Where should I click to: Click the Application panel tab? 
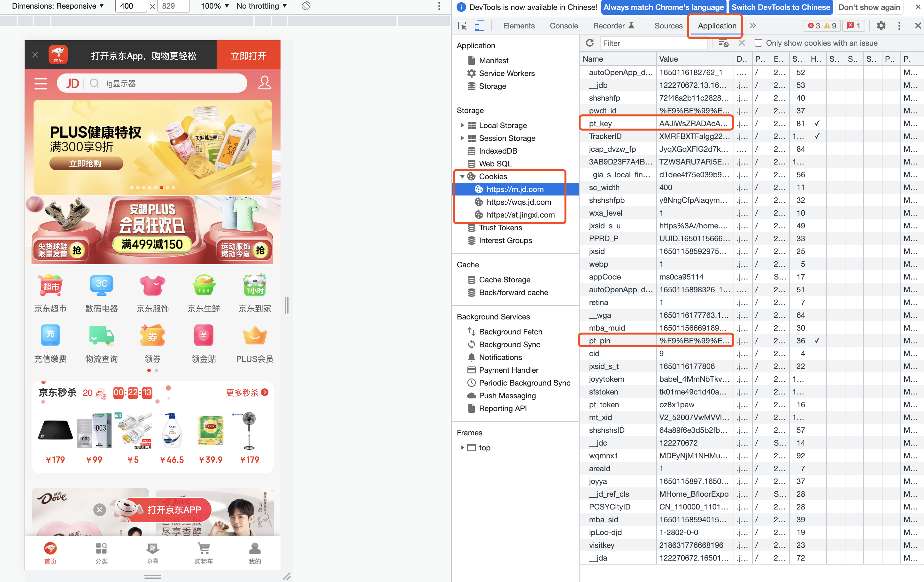point(716,26)
